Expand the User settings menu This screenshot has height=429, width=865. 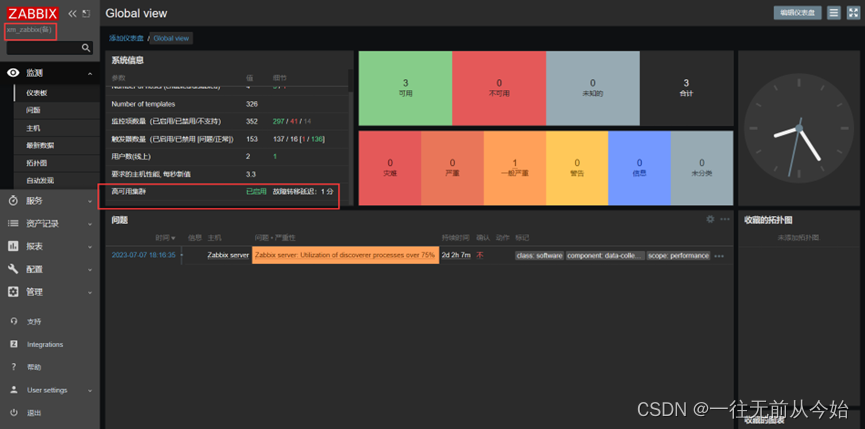tap(90, 390)
